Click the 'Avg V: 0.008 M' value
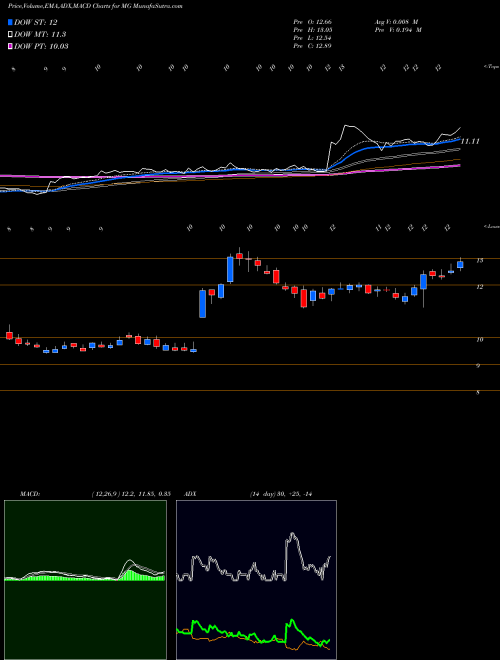This screenshot has height=660, width=500. pos(396,22)
